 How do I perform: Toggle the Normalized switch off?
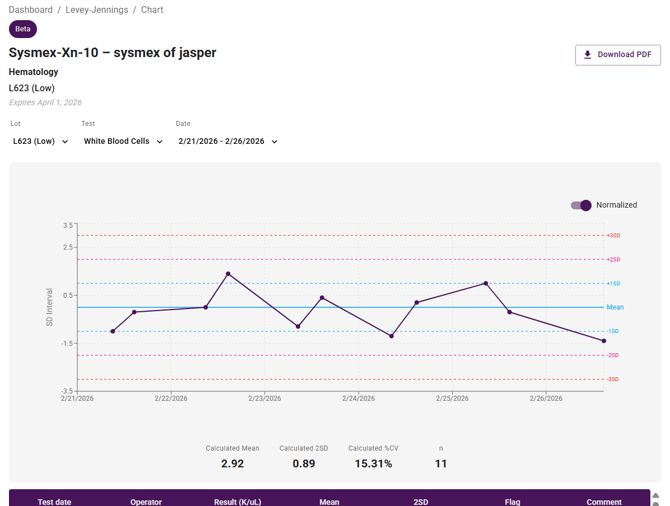click(581, 205)
